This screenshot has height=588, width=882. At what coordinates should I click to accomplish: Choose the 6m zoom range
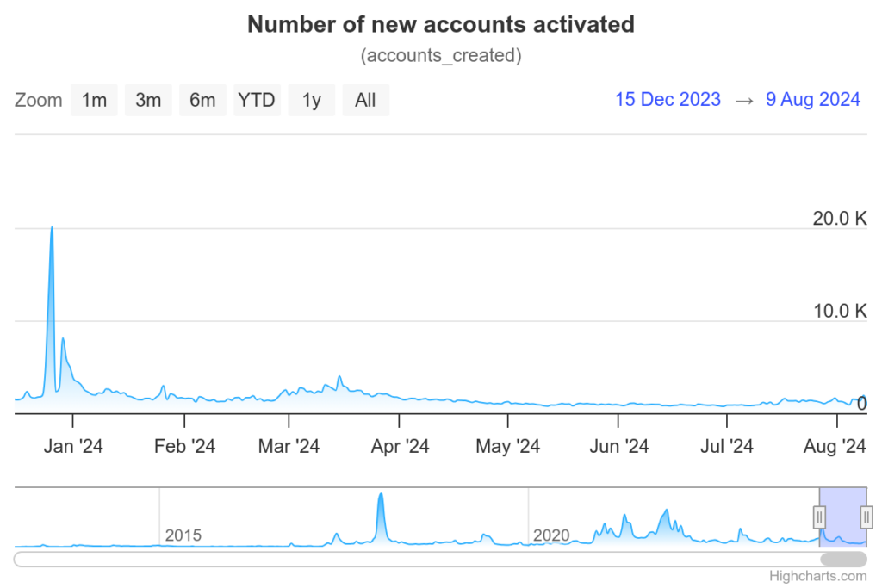[202, 100]
